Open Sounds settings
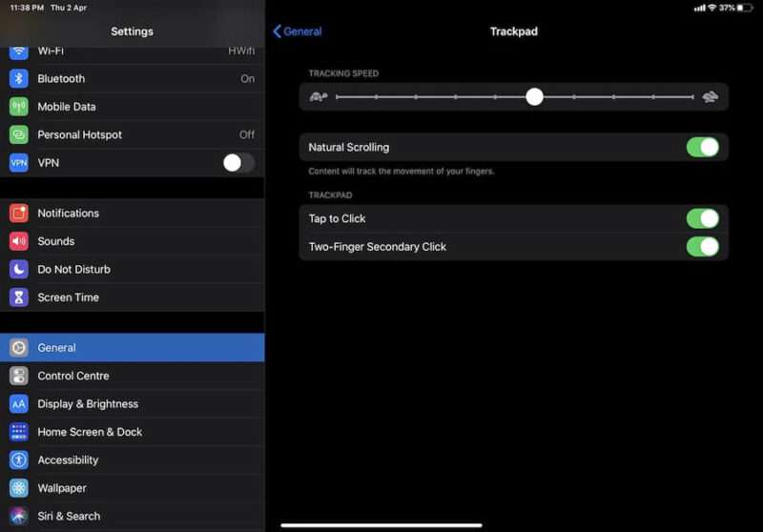The image size is (763, 532). pyautogui.click(x=55, y=241)
